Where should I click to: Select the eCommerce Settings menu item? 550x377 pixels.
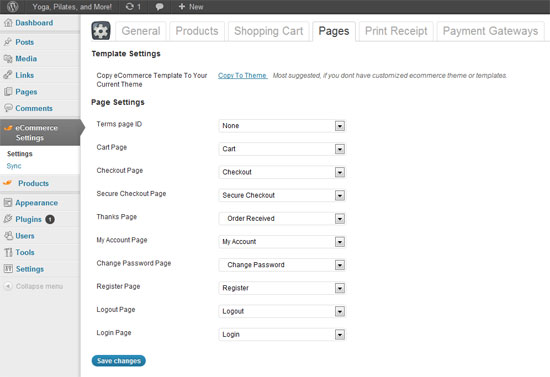point(40,133)
